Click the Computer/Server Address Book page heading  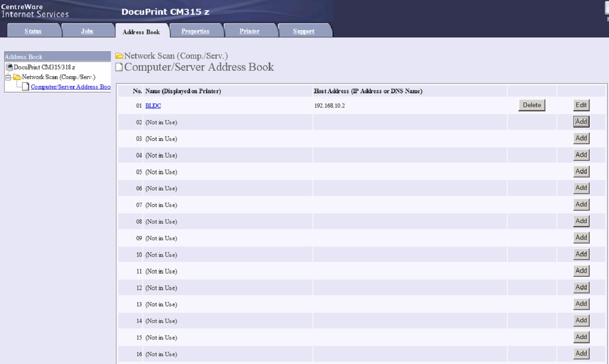[199, 67]
